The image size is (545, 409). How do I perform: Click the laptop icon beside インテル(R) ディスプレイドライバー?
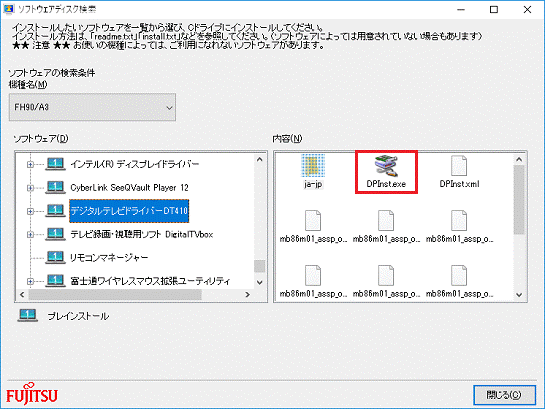55,164
